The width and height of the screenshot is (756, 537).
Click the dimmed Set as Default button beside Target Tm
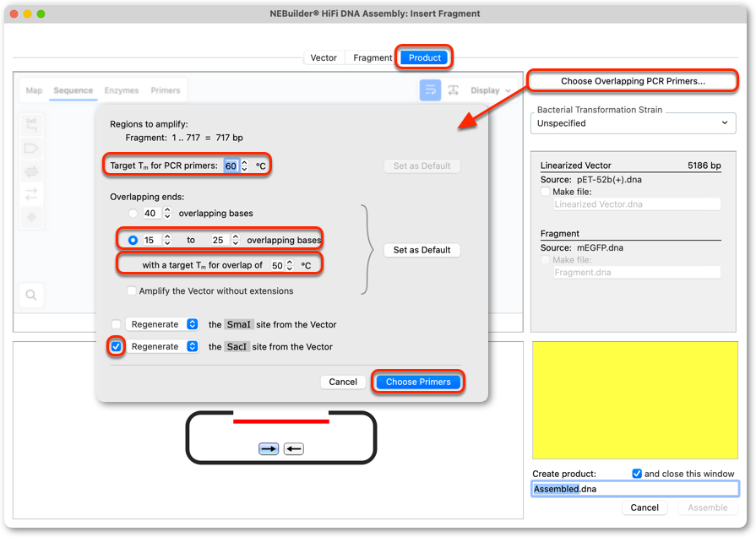tap(422, 165)
